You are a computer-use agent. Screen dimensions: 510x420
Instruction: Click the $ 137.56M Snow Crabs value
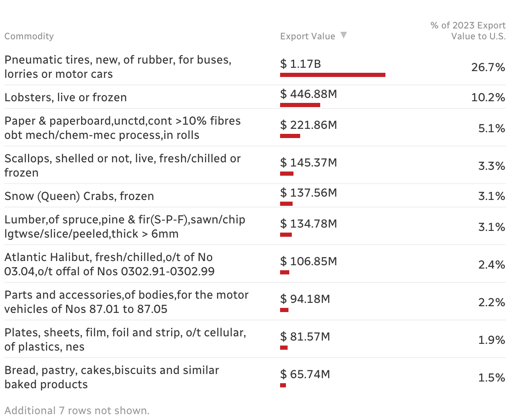click(x=308, y=193)
